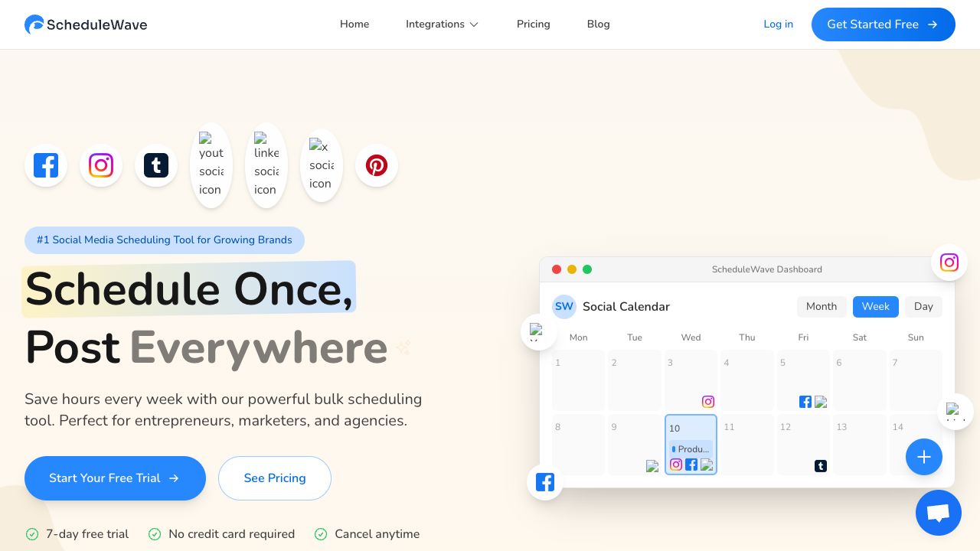Image resolution: width=980 pixels, height=551 pixels.
Task: Click the blue plus add-post button
Action: coord(924,457)
